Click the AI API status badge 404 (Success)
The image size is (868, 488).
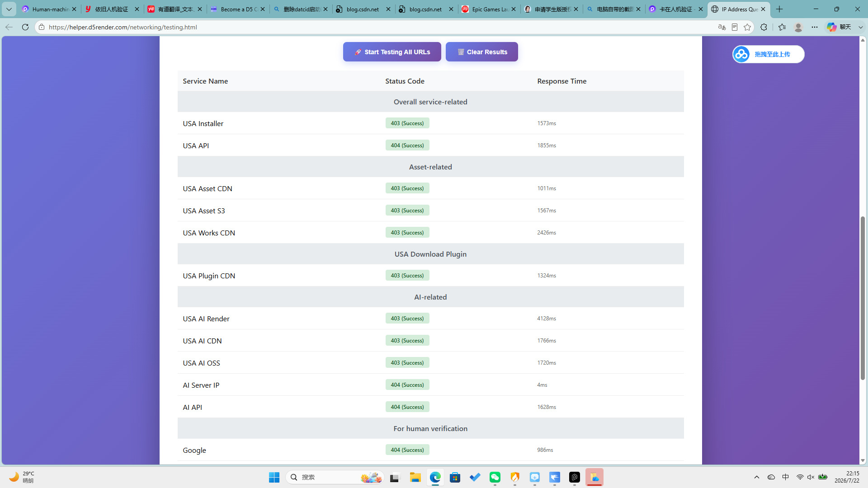(x=407, y=407)
